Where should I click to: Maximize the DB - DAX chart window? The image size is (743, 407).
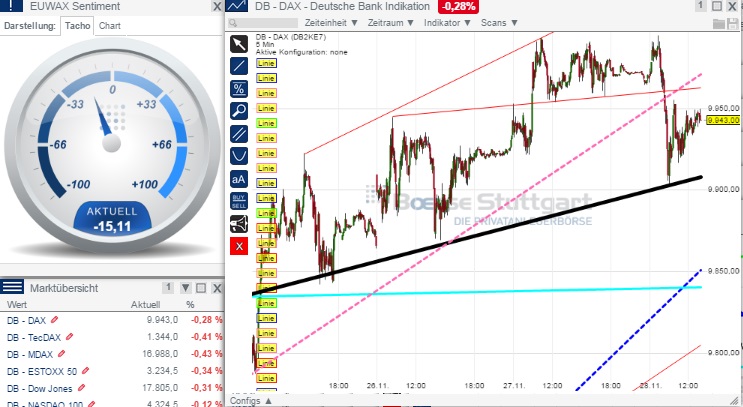[x=717, y=6]
